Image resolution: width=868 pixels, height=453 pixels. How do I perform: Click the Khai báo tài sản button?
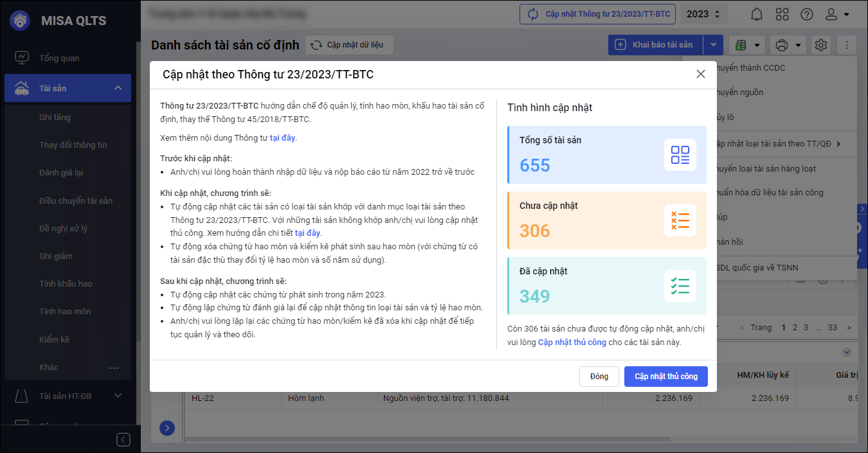point(656,45)
